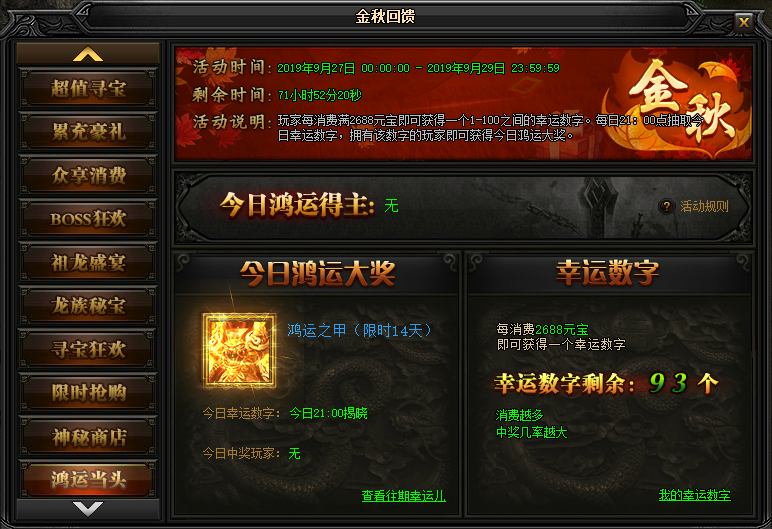
Task: Open the 超值寻宝 tab
Action: coord(88,89)
